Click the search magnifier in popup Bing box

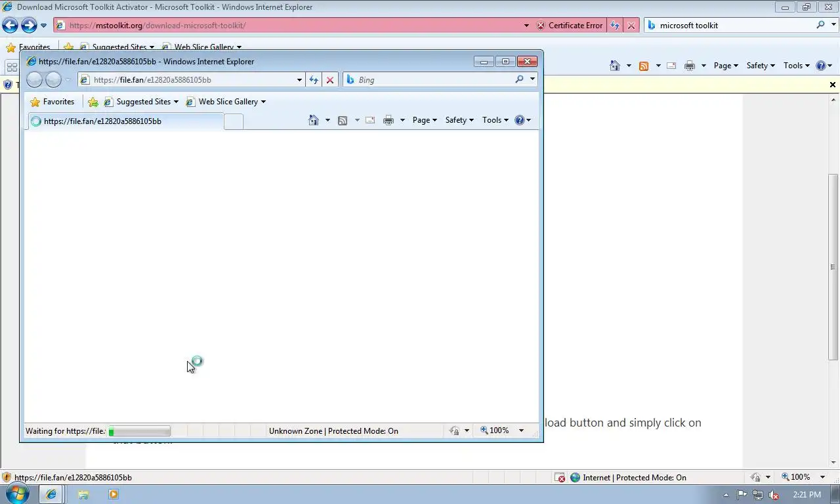519,79
